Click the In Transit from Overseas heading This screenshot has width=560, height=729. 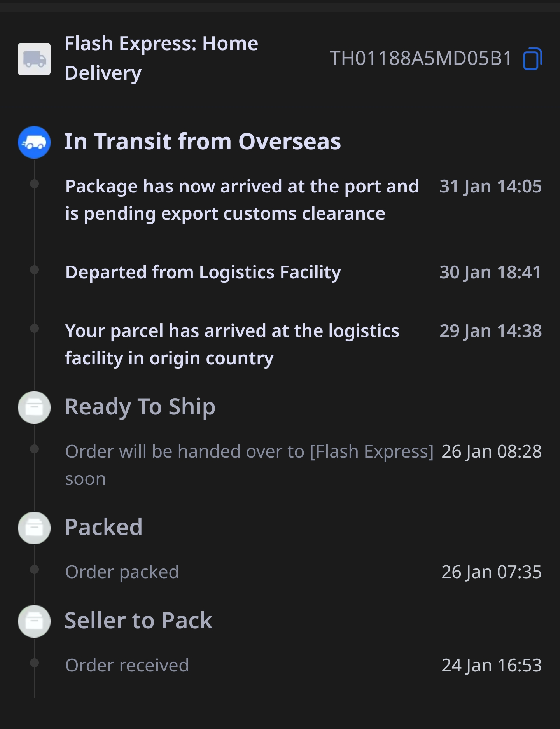click(203, 142)
